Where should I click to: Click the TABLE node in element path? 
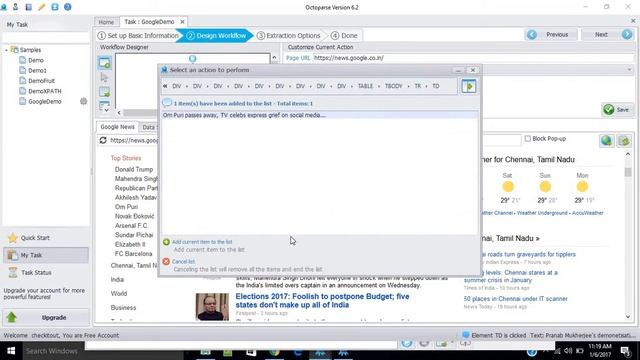[x=365, y=86]
